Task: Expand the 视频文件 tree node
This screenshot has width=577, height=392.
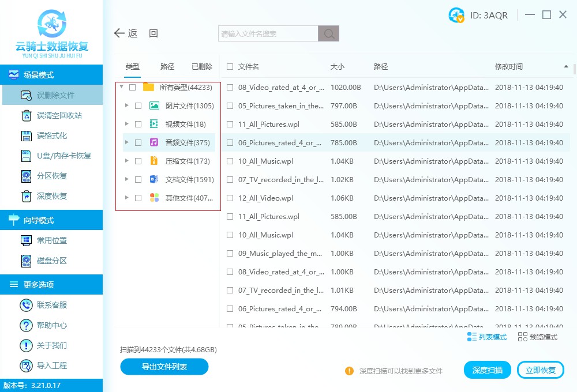Action: point(126,124)
